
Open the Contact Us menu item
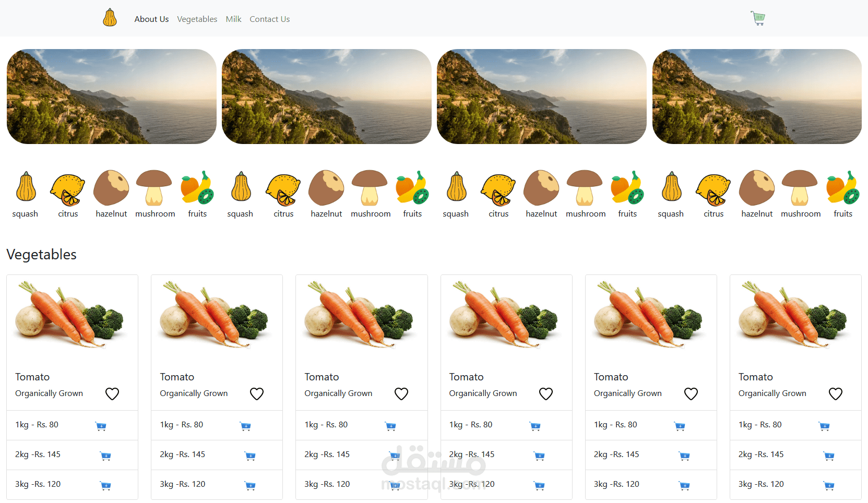(x=269, y=19)
